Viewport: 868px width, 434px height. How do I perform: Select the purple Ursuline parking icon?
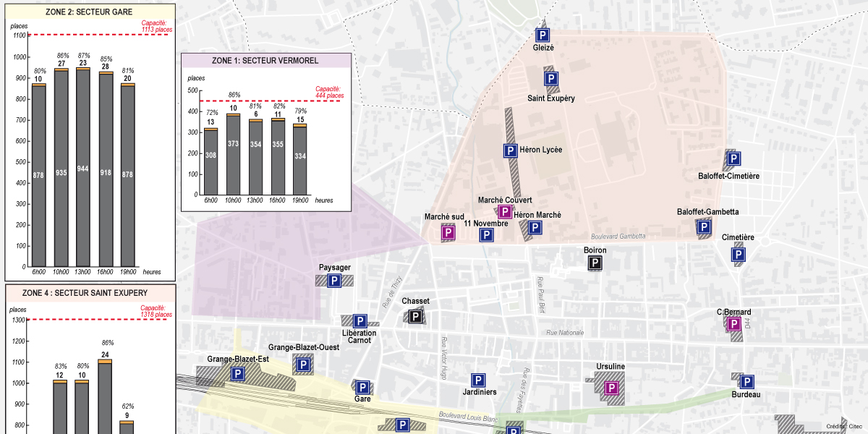pyautogui.click(x=612, y=386)
